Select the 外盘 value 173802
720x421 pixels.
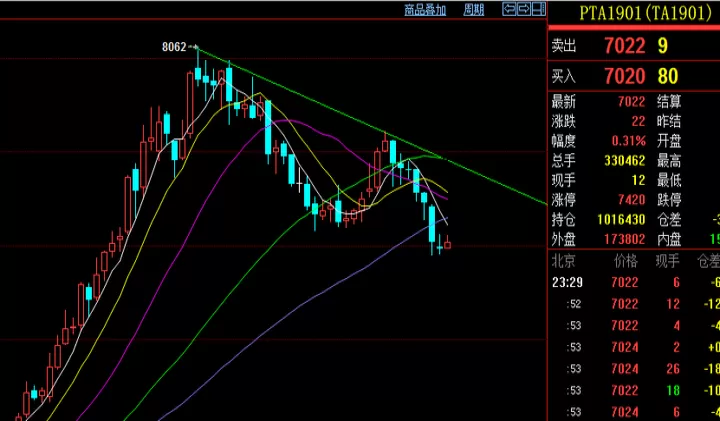point(625,239)
